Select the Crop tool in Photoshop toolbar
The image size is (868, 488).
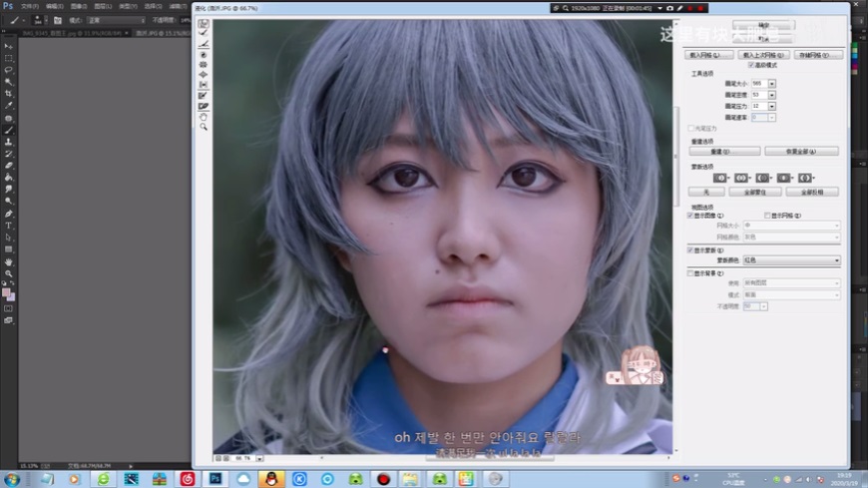9,93
